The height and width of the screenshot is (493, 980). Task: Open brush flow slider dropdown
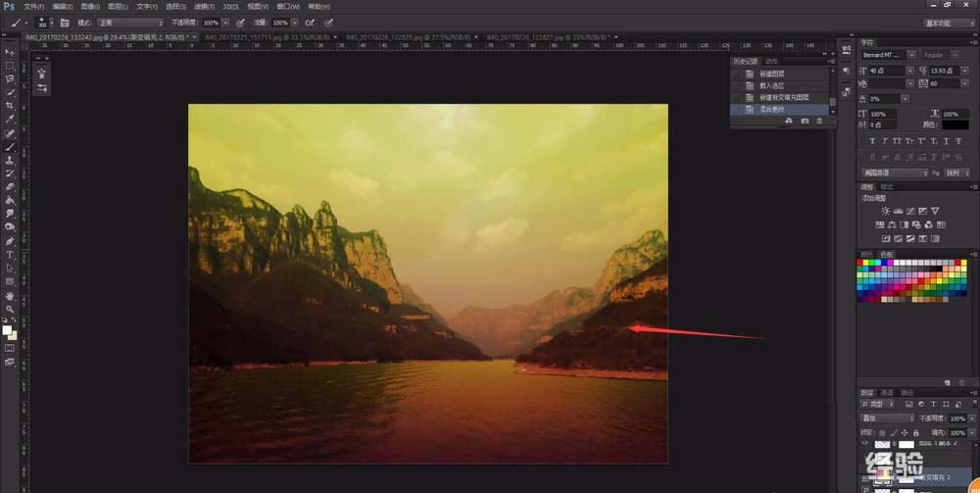pos(294,23)
